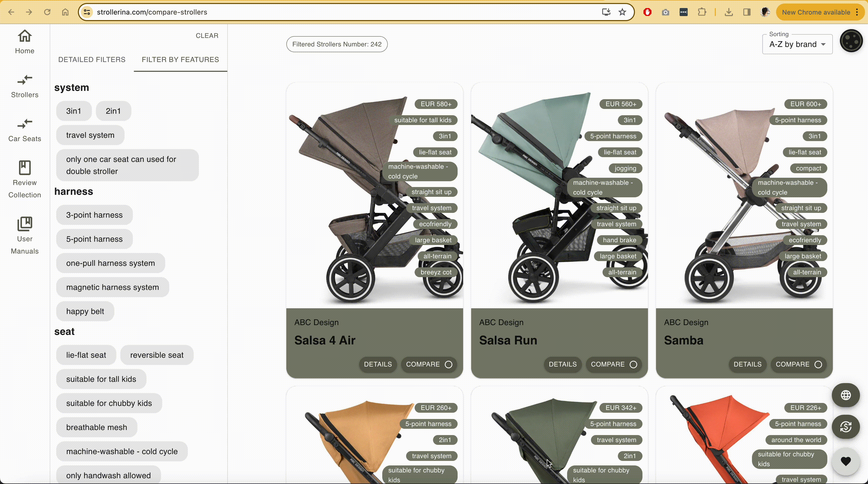Click the browser home icon

(x=65, y=12)
